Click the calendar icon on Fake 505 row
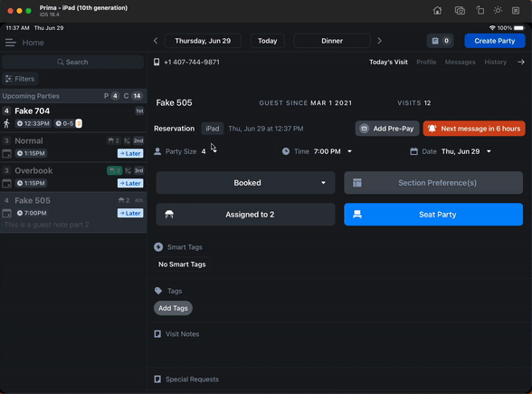The height and width of the screenshot is (394, 532). (x=7, y=213)
